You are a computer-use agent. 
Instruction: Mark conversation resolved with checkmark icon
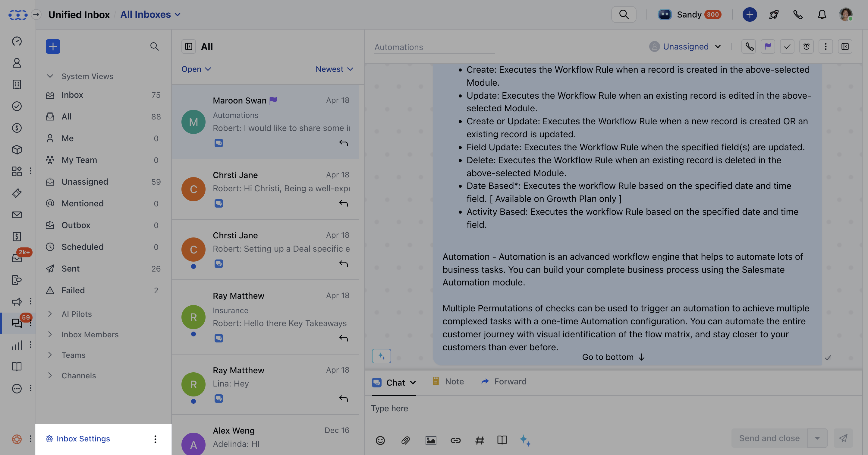point(787,46)
